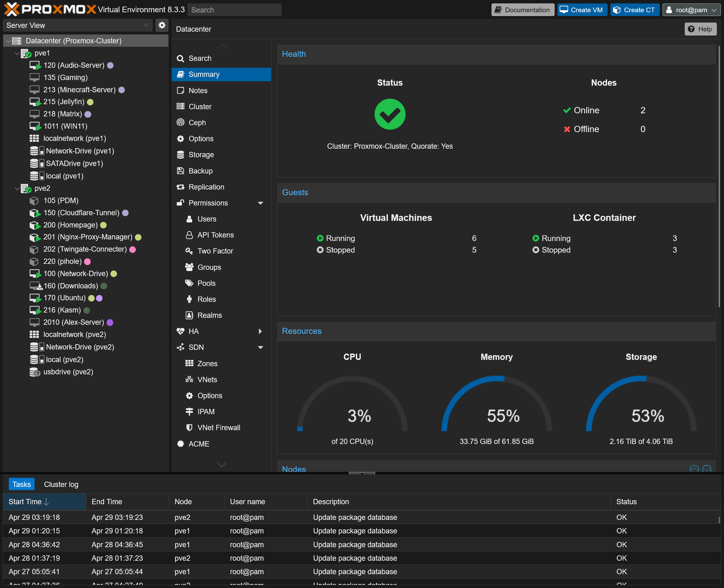The width and height of the screenshot is (724, 588).
Task: Click the yellow-green tag dot on 215 (Jellyfin)
Action: [x=90, y=102]
